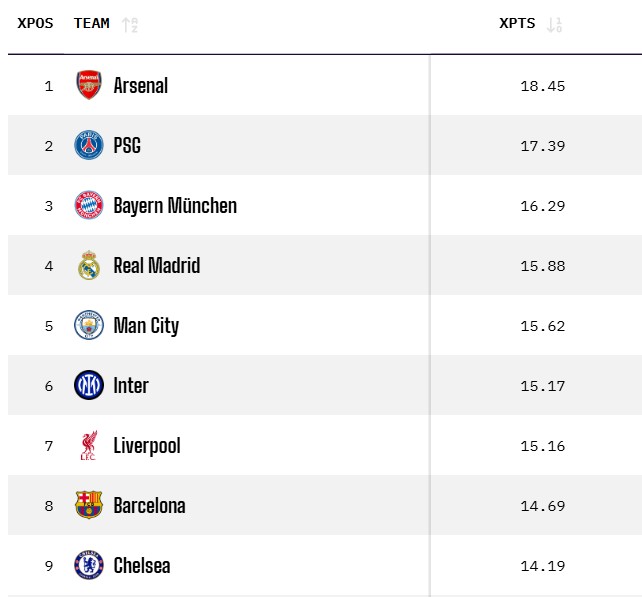The width and height of the screenshot is (642, 597).
Task: Click the PSG club crest
Action: pyautogui.click(x=89, y=145)
